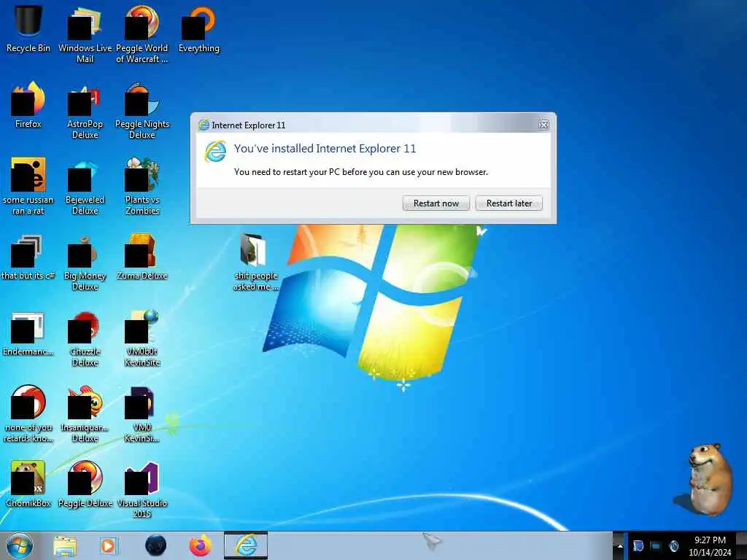Screen dimensions: 747x560
Task: Select the Zuma Deluxe shortcut
Action: pyautogui.click(x=142, y=257)
